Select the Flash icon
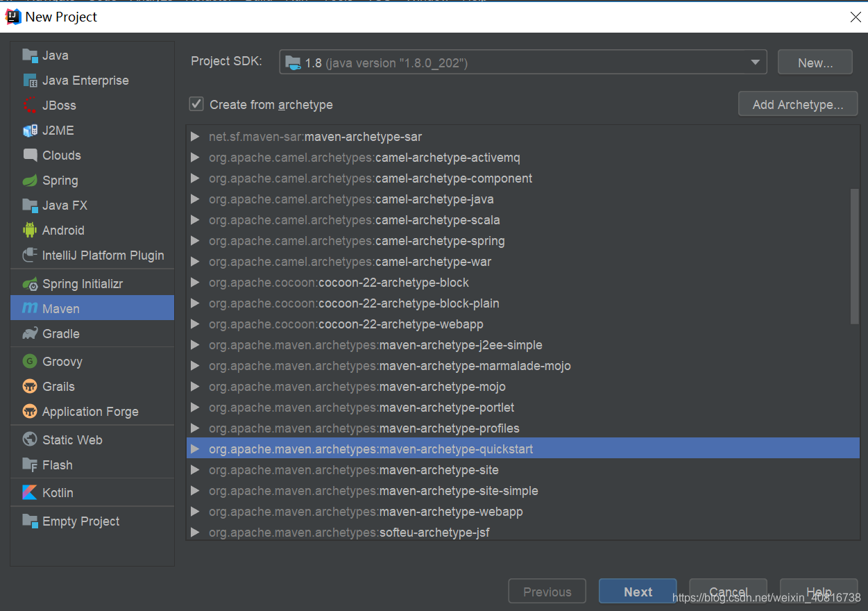The width and height of the screenshot is (868, 611). pyautogui.click(x=30, y=465)
